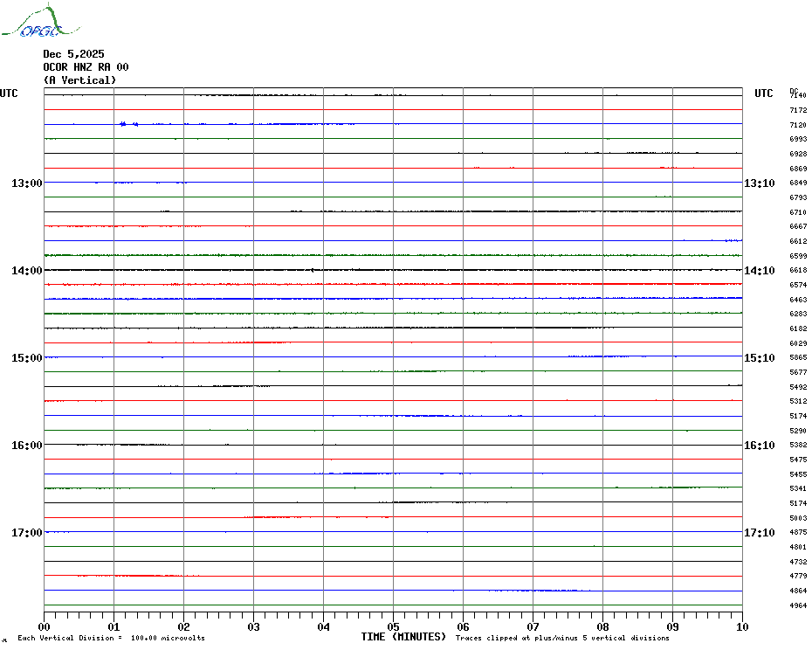Click the UTC label at top right
Viewport: 812px width, 650px height.
pyautogui.click(x=764, y=93)
